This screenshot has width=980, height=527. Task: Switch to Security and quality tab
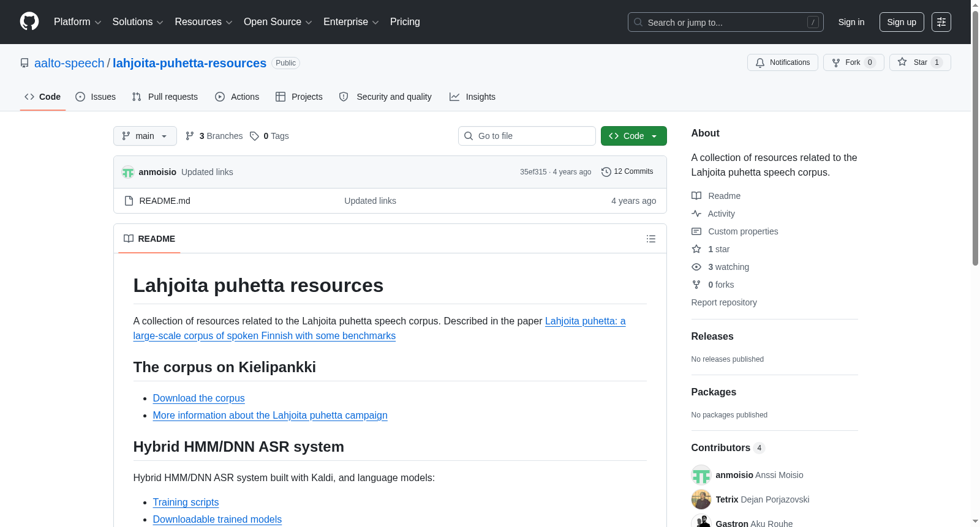(385, 97)
